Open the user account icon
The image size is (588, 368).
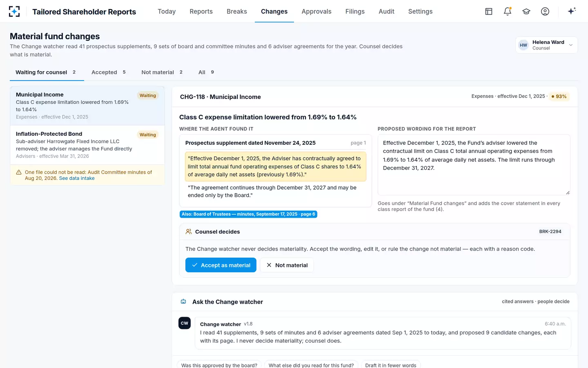tap(545, 11)
